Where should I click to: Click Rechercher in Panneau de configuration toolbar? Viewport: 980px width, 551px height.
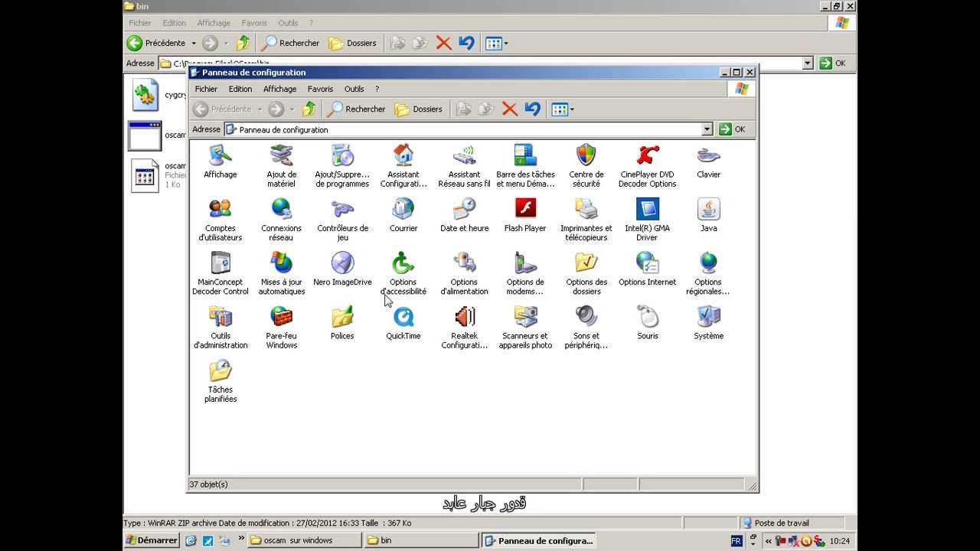click(x=356, y=109)
